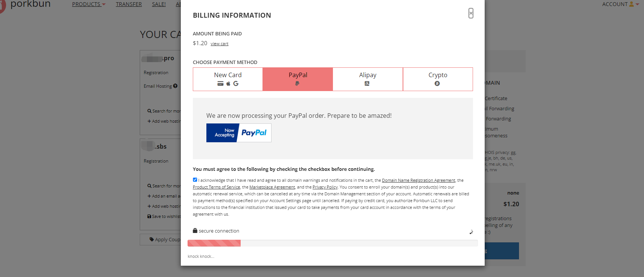The image size is (644, 277).
Task: Uncheck the agreement acknowledgement checkbox
Action: tap(195, 180)
